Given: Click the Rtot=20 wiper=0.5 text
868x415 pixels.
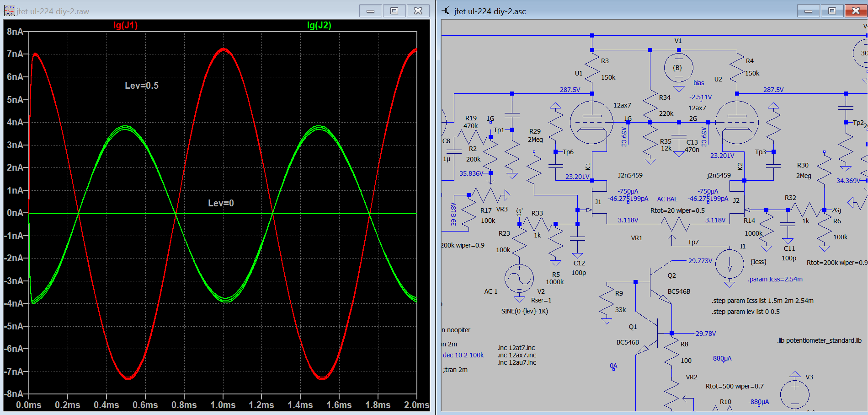Looking at the screenshot, I should coord(677,210).
